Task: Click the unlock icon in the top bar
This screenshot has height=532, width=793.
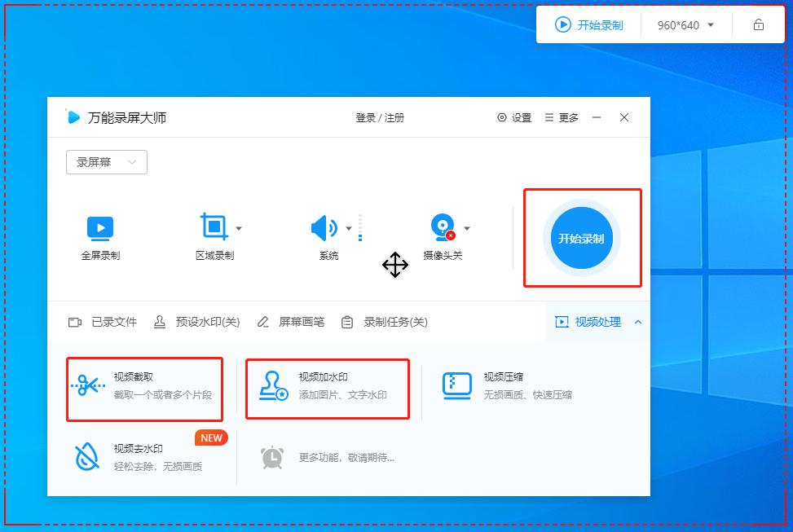Action: [759, 24]
